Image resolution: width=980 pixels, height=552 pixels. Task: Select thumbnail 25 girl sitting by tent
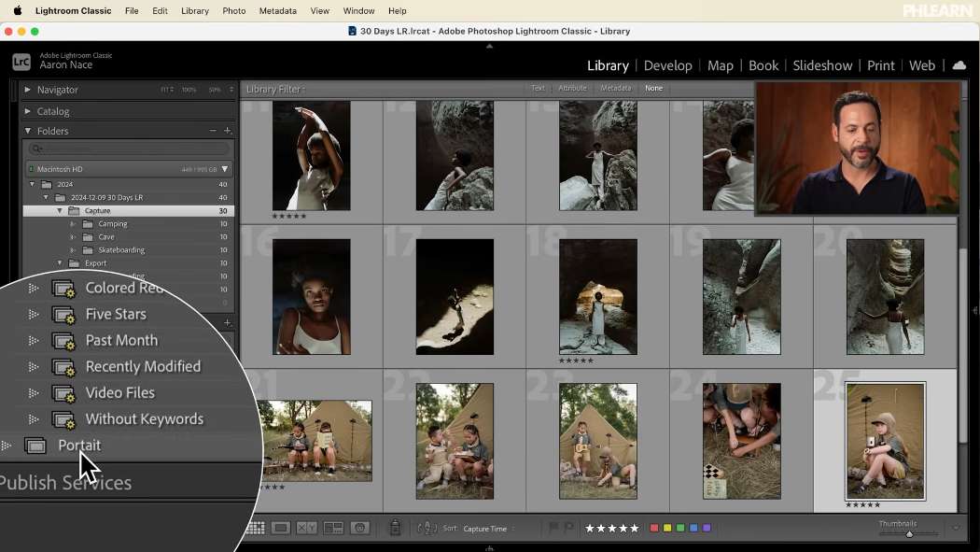(885, 442)
